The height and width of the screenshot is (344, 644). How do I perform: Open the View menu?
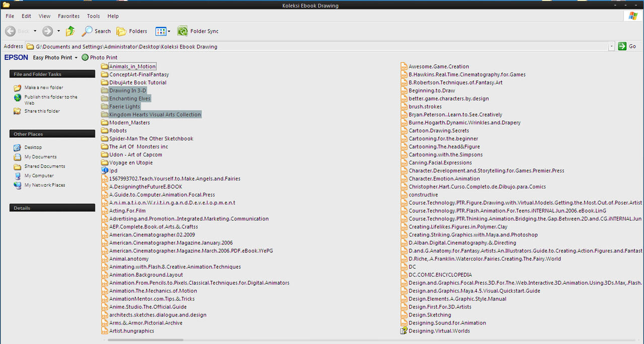coord(44,16)
